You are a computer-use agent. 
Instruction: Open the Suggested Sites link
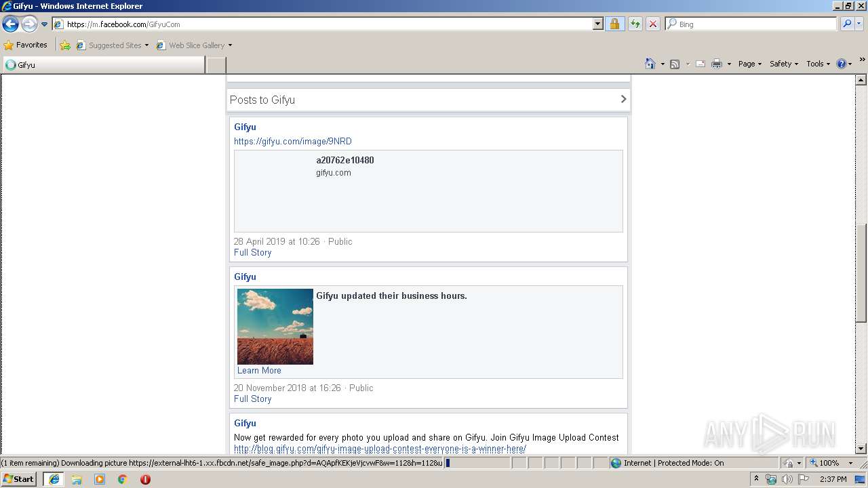112,45
